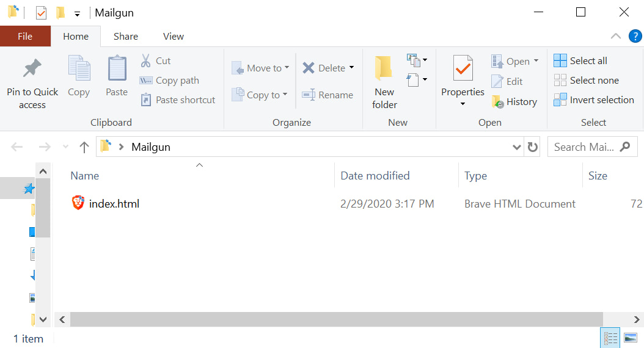Open file History
Image resolution: width=644 pixels, height=348 pixels.
pyautogui.click(x=514, y=101)
